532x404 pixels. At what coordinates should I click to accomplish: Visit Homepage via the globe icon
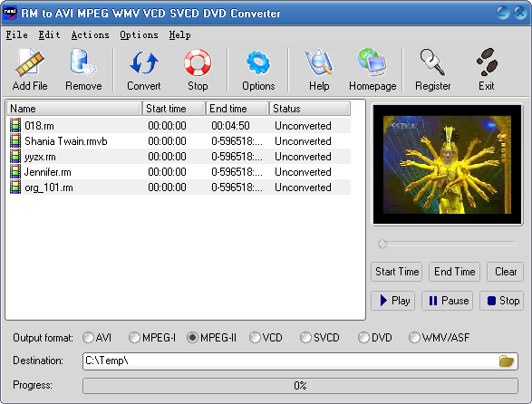pyautogui.click(x=372, y=63)
